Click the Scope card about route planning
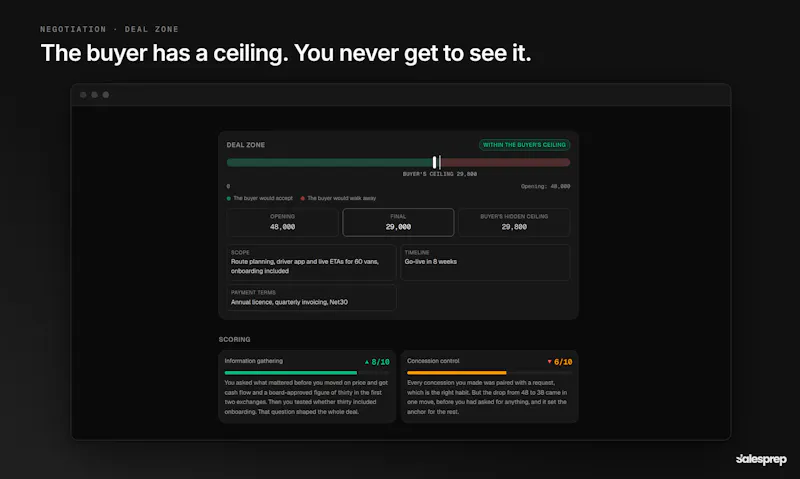The height and width of the screenshot is (479, 800). pyautogui.click(x=311, y=262)
